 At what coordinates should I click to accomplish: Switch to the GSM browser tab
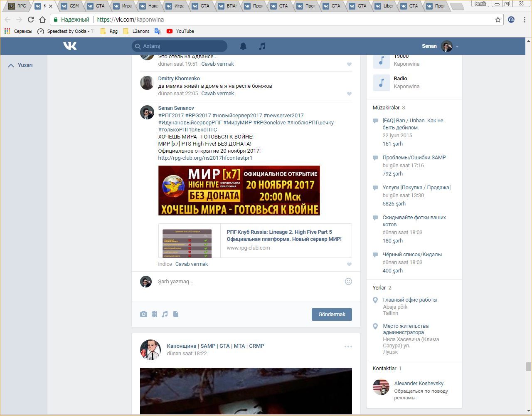pyautogui.click(x=69, y=6)
